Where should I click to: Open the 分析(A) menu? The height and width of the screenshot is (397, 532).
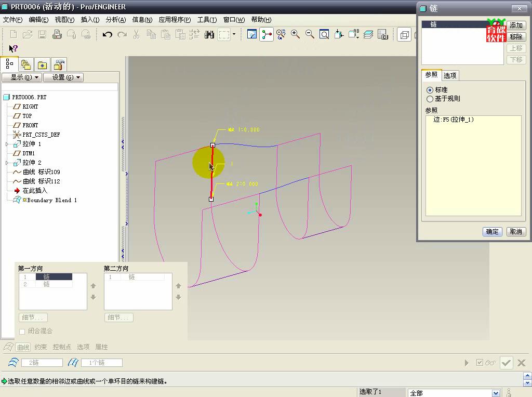116,20
